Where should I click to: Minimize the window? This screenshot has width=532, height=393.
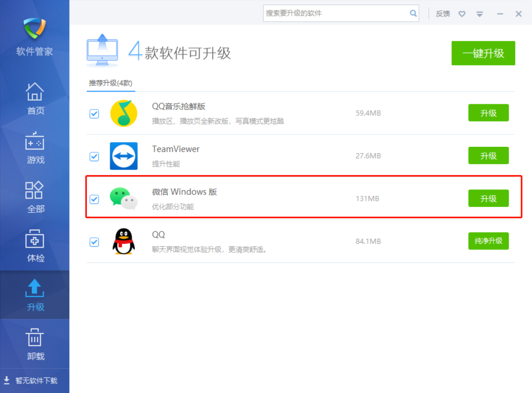[x=500, y=14]
